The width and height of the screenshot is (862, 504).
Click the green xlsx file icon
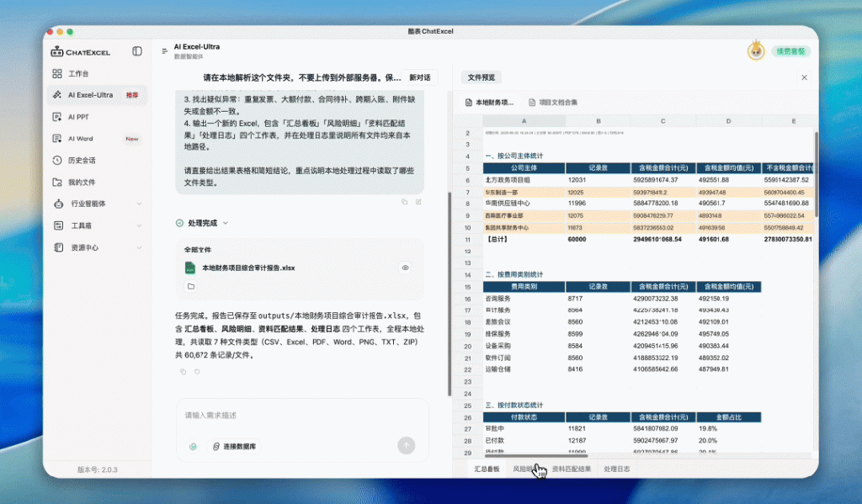coord(190,268)
